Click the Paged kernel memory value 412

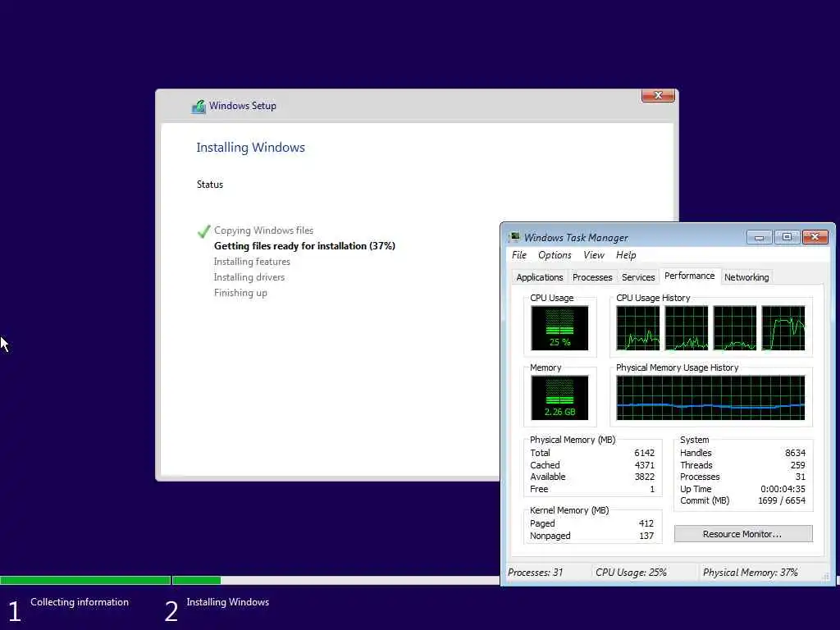coord(646,523)
